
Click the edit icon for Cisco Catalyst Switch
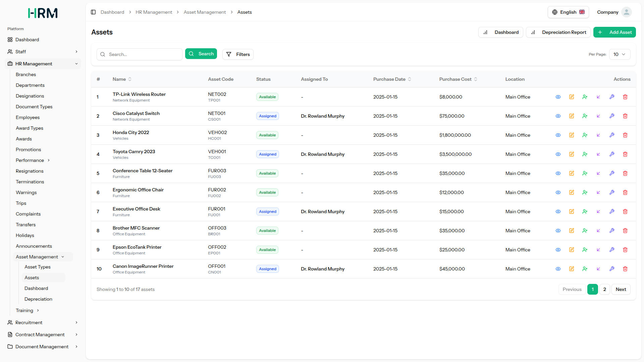point(572,116)
